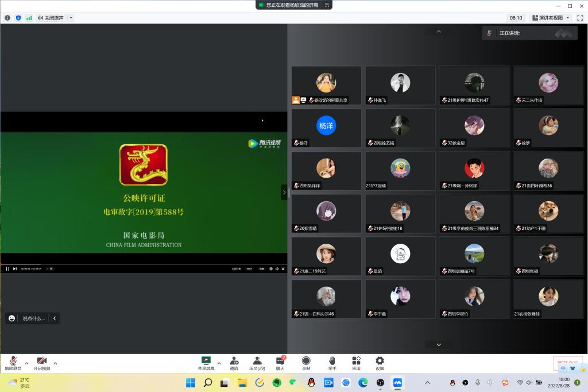
Task: Expand the microphone options arrow
Action: click(x=26, y=363)
